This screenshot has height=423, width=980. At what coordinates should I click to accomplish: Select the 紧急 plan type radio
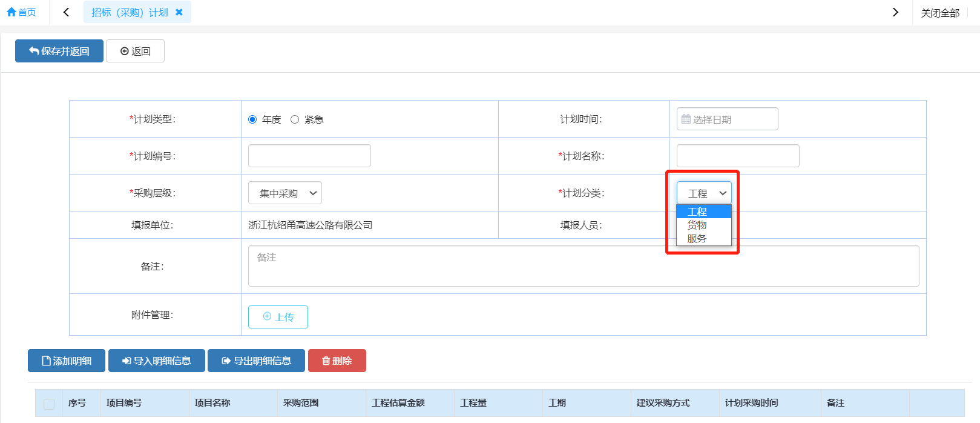click(x=295, y=119)
